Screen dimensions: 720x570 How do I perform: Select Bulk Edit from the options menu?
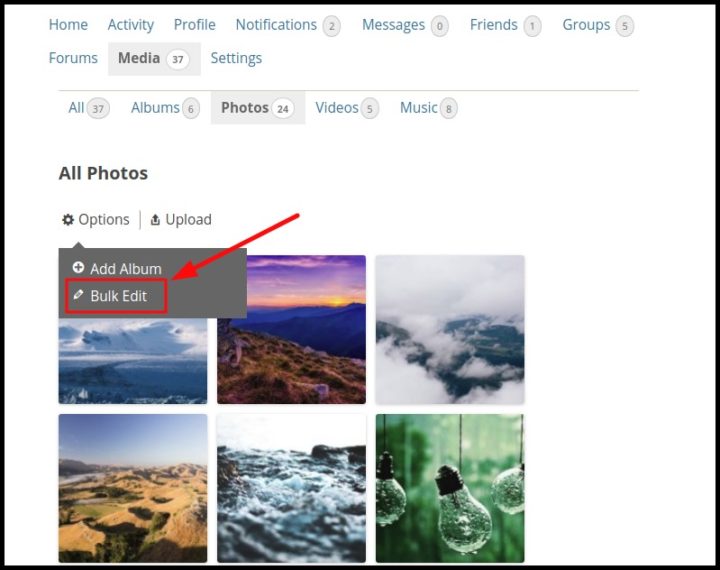coord(118,296)
